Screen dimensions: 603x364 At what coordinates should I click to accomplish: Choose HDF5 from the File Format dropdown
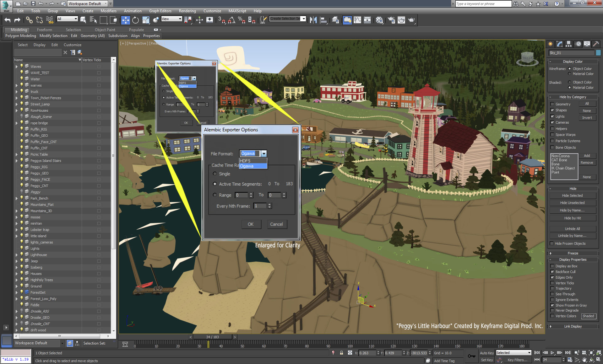coord(245,161)
